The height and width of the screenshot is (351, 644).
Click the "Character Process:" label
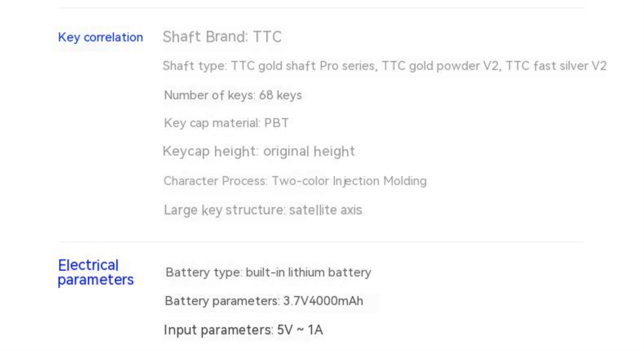click(215, 181)
